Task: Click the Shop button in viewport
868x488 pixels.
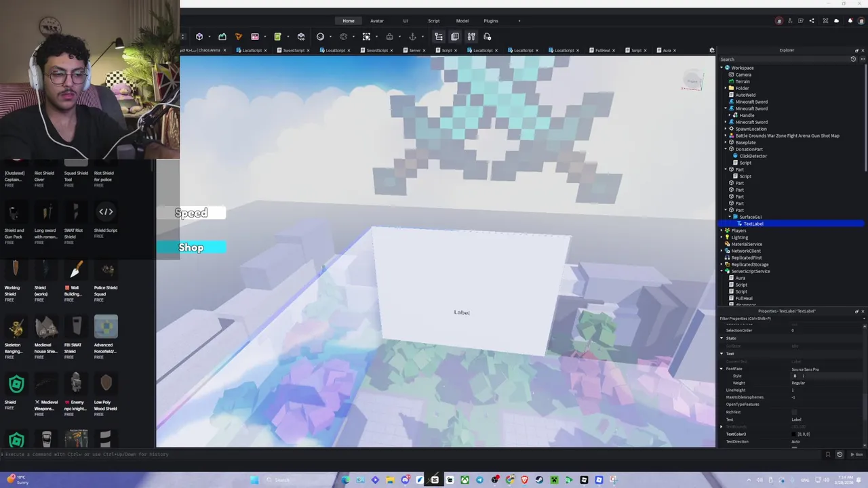Action: point(191,247)
